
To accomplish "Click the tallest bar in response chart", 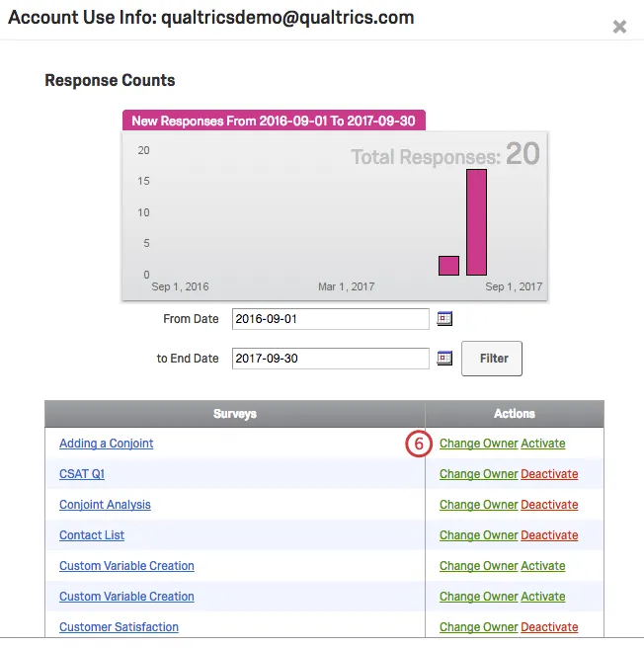I will pos(477,222).
